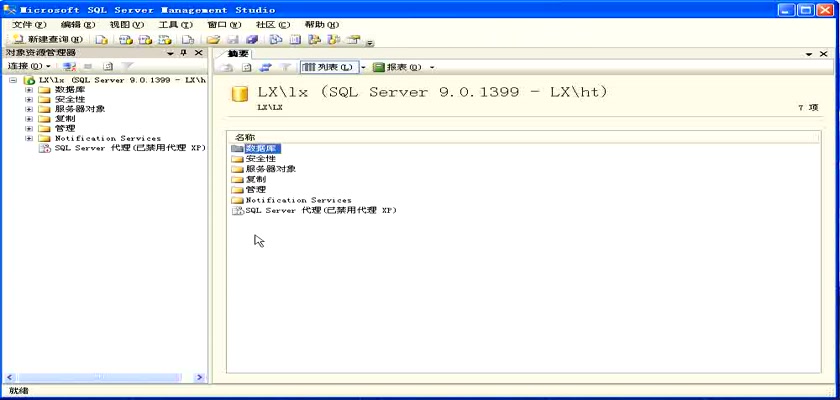Expand the 管理 tree node
Screen dimensions: 840x400
(29, 129)
